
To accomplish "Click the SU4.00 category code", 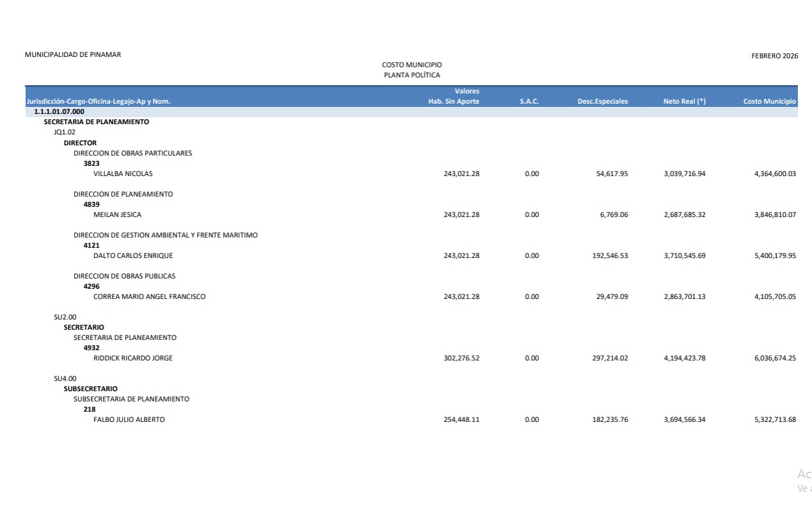I will tap(65, 378).
